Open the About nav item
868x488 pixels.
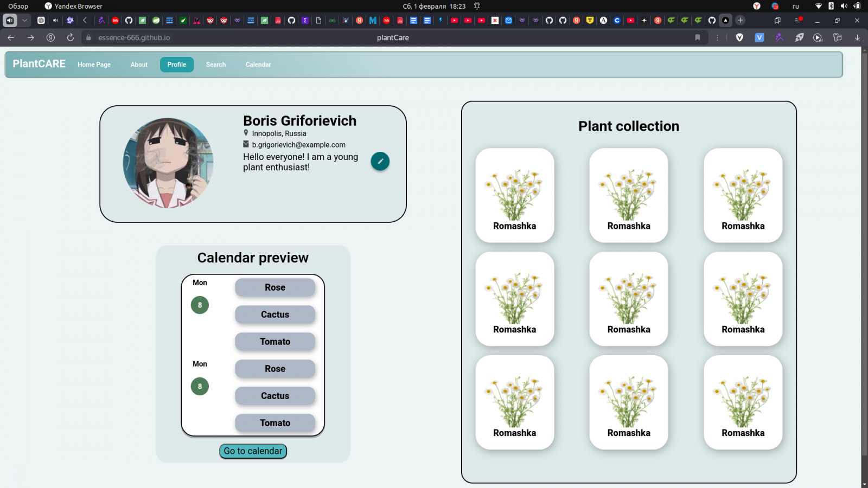139,65
